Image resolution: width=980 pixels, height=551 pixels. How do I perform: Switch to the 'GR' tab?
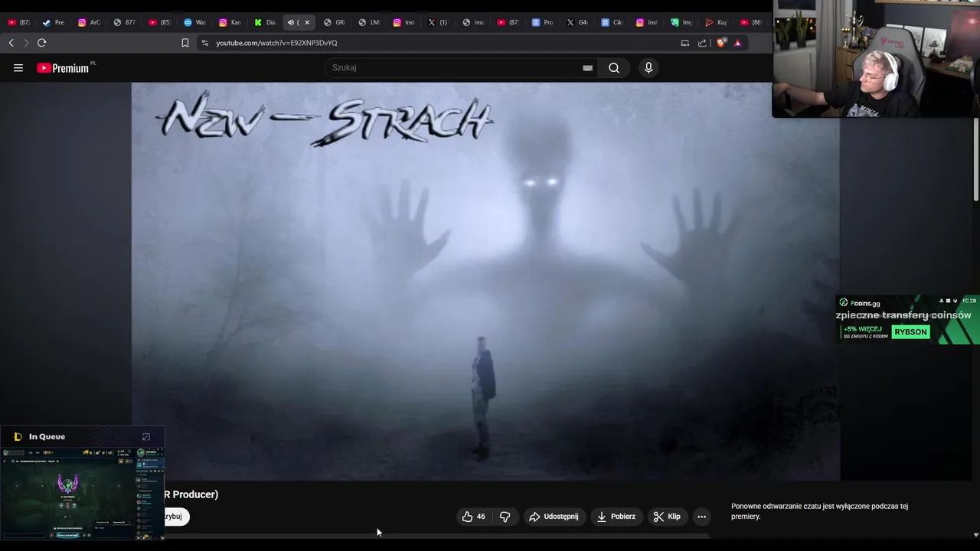[x=335, y=22]
